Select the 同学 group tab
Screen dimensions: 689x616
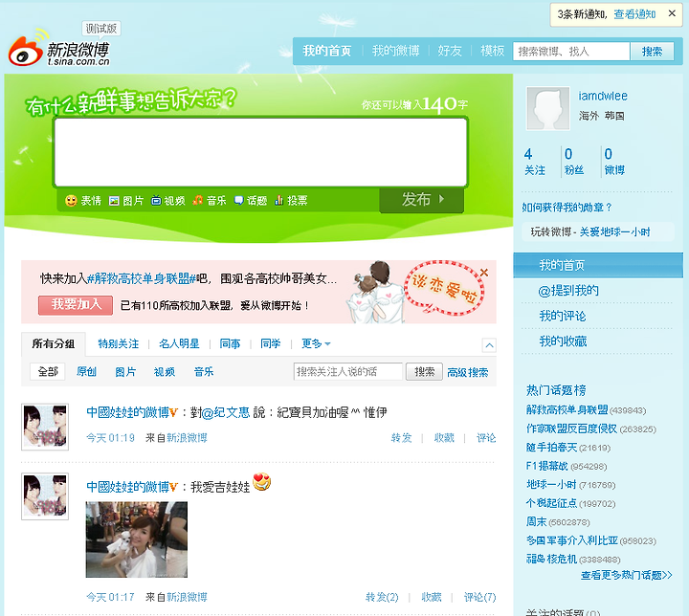coord(270,343)
